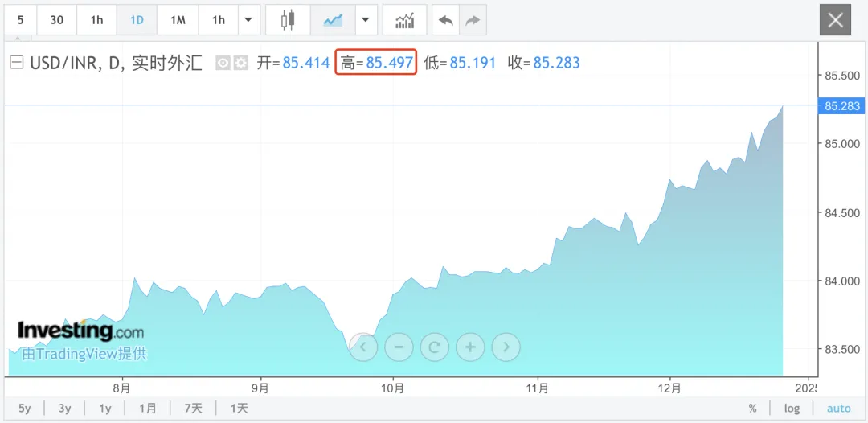868x423 pixels.
Task: Switch to the 1D interval
Action: (x=137, y=20)
